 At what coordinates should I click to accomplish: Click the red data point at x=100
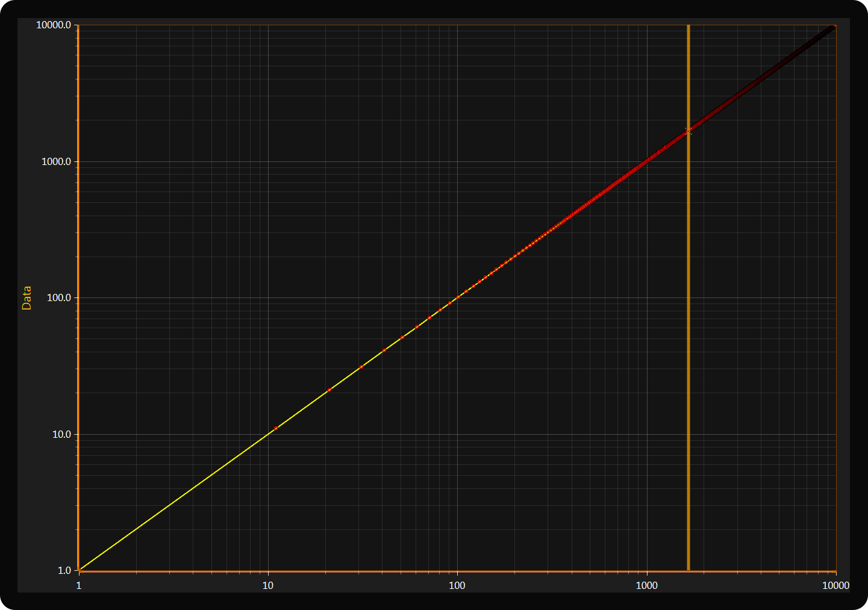[x=458, y=297]
